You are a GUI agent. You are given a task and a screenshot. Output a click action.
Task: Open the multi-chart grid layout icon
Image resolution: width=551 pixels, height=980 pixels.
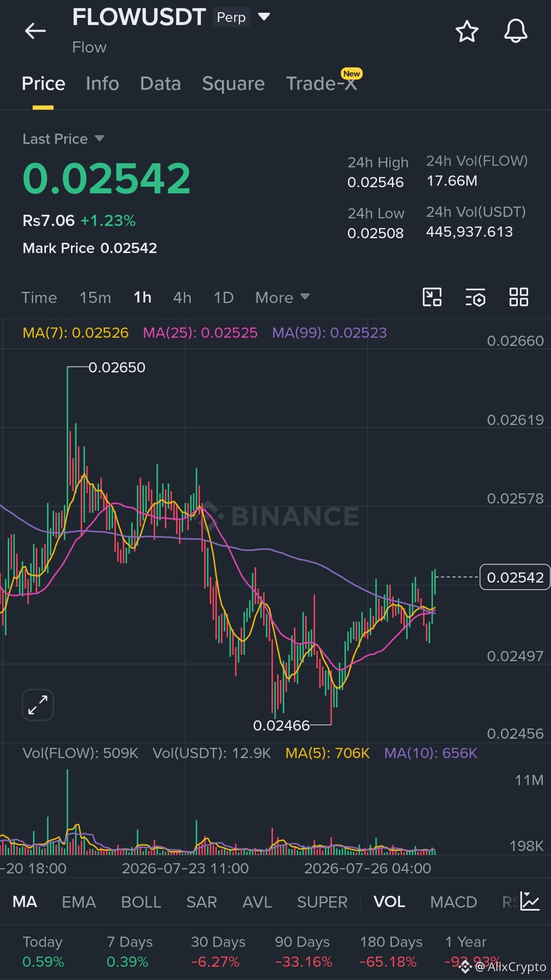coord(519,297)
